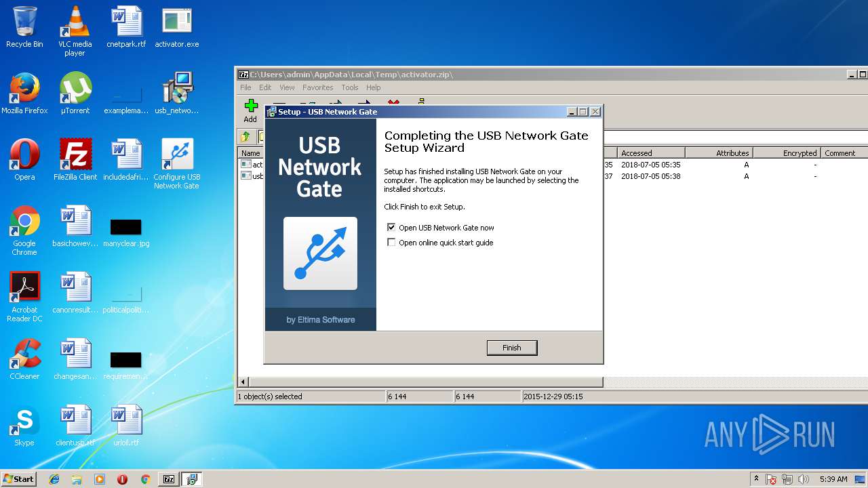Open the µTorrent desktop shortcut
Viewport: 868px width, 488px height.
(x=75, y=94)
